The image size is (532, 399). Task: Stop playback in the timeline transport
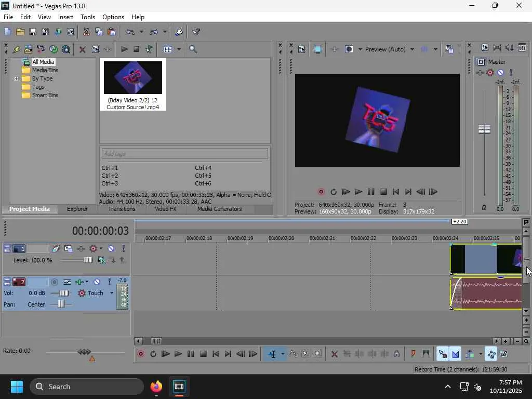[x=203, y=354]
